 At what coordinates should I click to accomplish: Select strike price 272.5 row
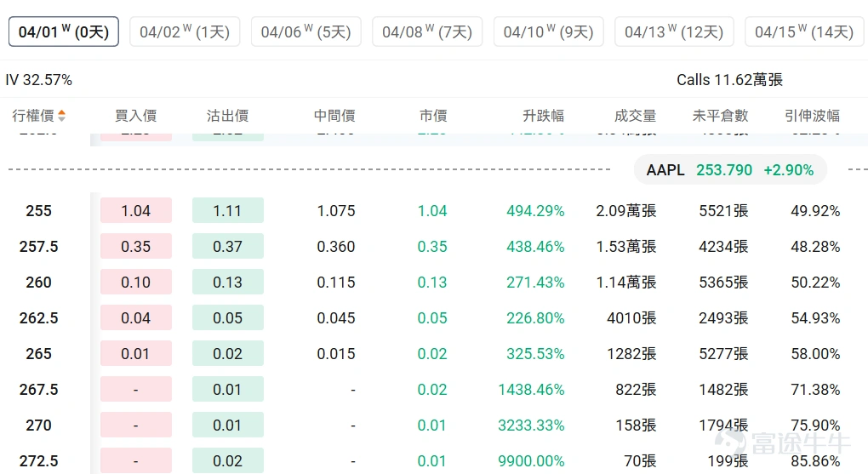tap(434, 460)
